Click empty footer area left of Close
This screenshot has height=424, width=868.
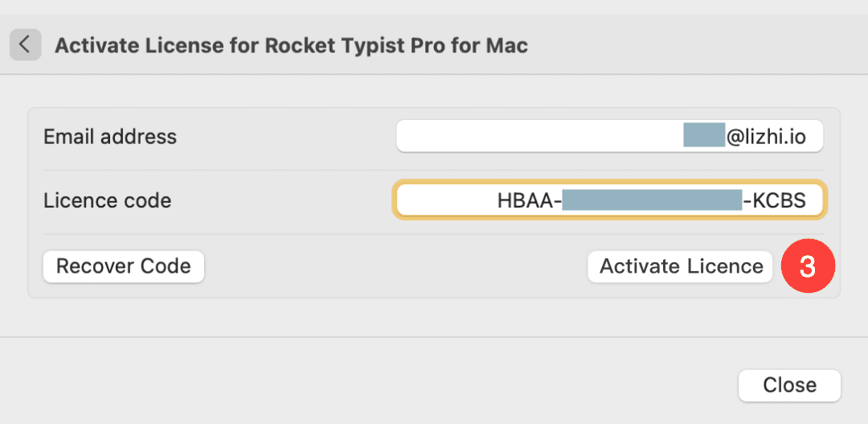pyautogui.click(x=402, y=385)
